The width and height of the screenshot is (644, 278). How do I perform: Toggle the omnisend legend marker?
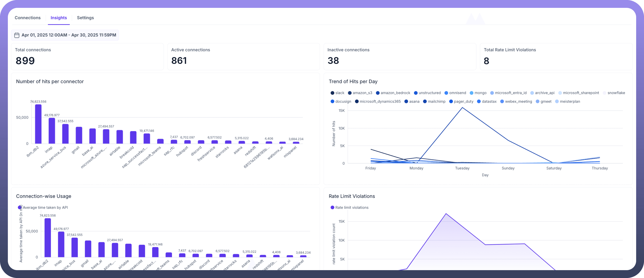point(446,93)
